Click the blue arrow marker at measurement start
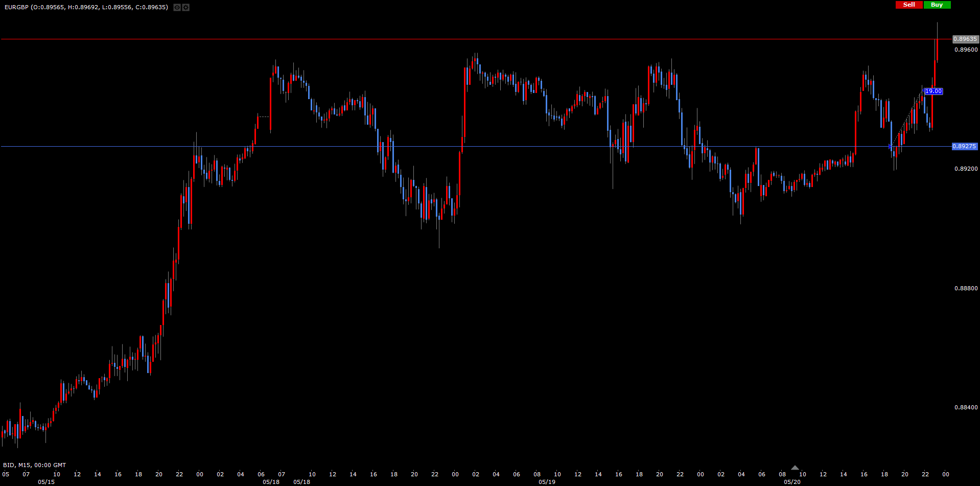The image size is (980, 486). [x=891, y=147]
